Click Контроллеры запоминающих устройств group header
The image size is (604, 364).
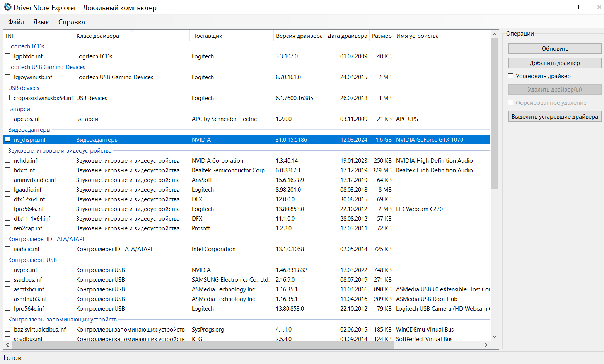(x=62, y=320)
